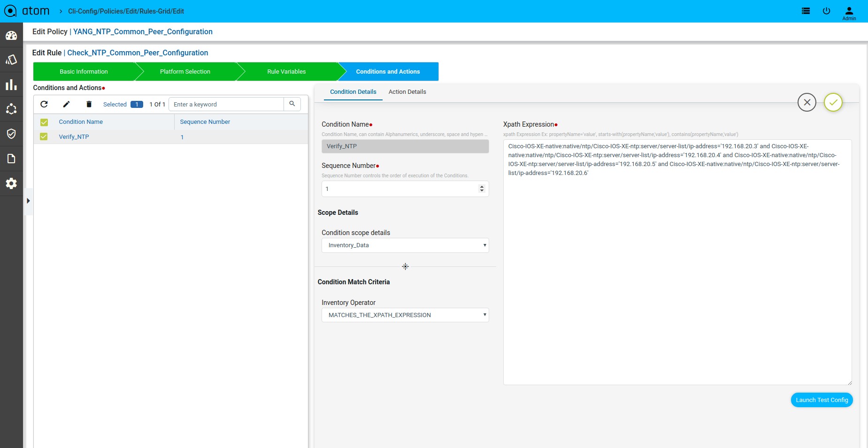Click the refresh icon in conditions toolbar
Image resolution: width=868 pixels, height=448 pixels.
[x=44, y=104]
